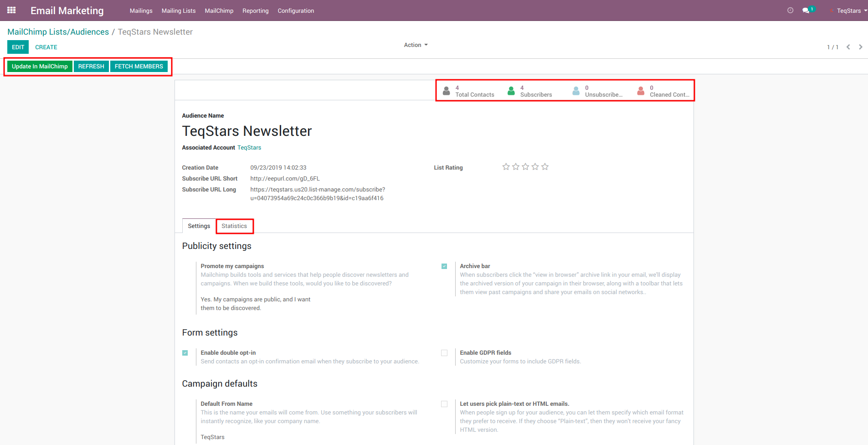Screen dimensions: 868x445
Task: Click the FETCH MEMBERS button
Action: [139, 67]
